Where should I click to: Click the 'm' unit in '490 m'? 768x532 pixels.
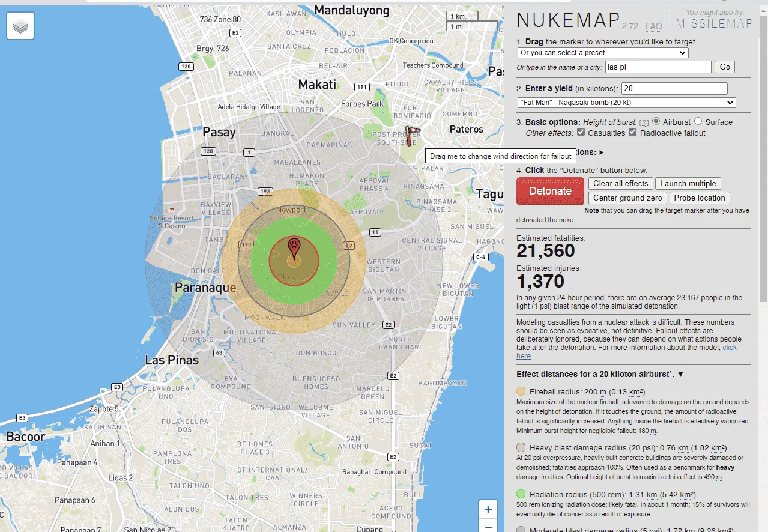[719, 477]
